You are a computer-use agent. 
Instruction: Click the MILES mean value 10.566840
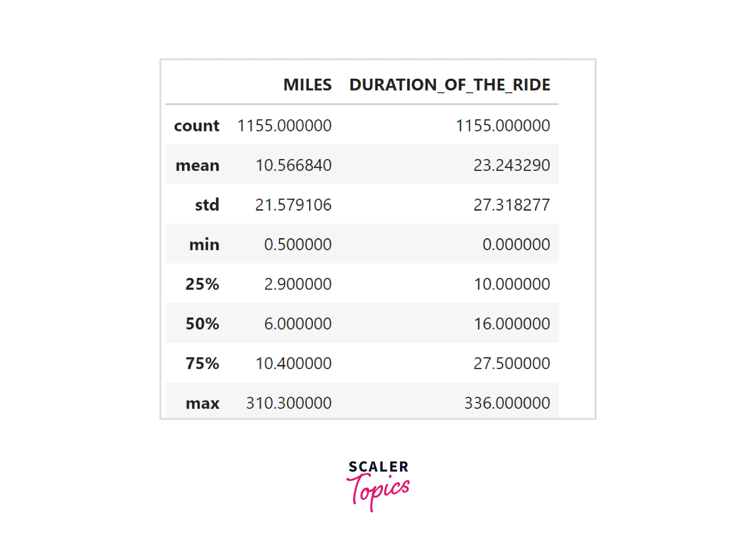294,165
